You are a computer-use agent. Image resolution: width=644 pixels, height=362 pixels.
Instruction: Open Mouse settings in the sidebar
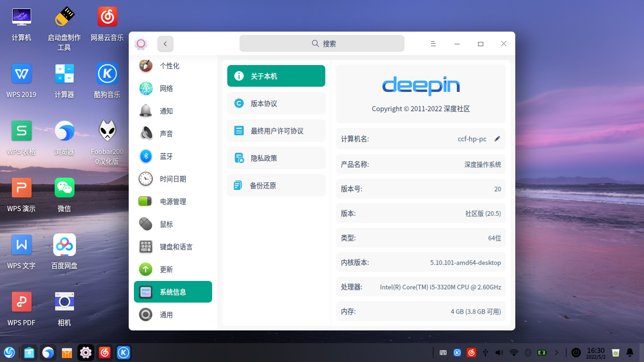[x=167, y=224]
